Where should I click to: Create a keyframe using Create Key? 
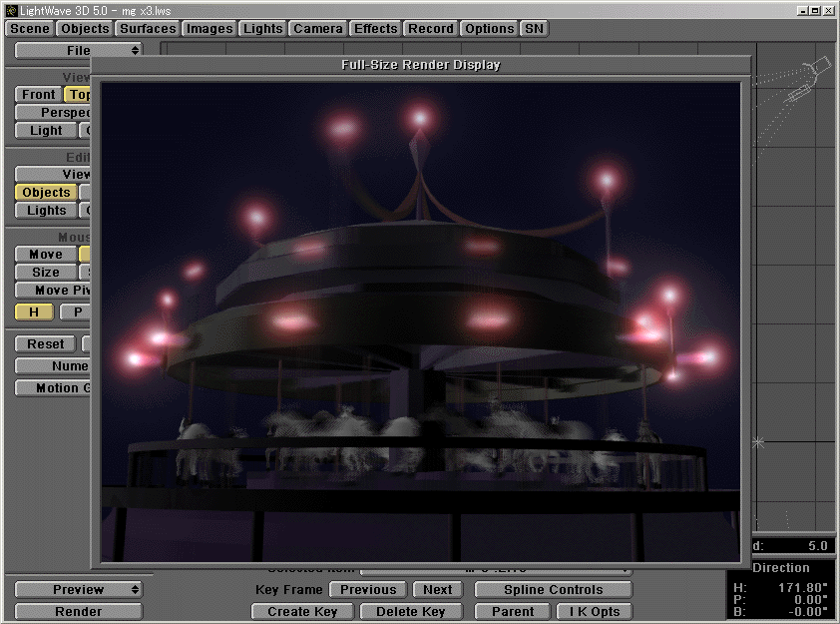point(301,611)
